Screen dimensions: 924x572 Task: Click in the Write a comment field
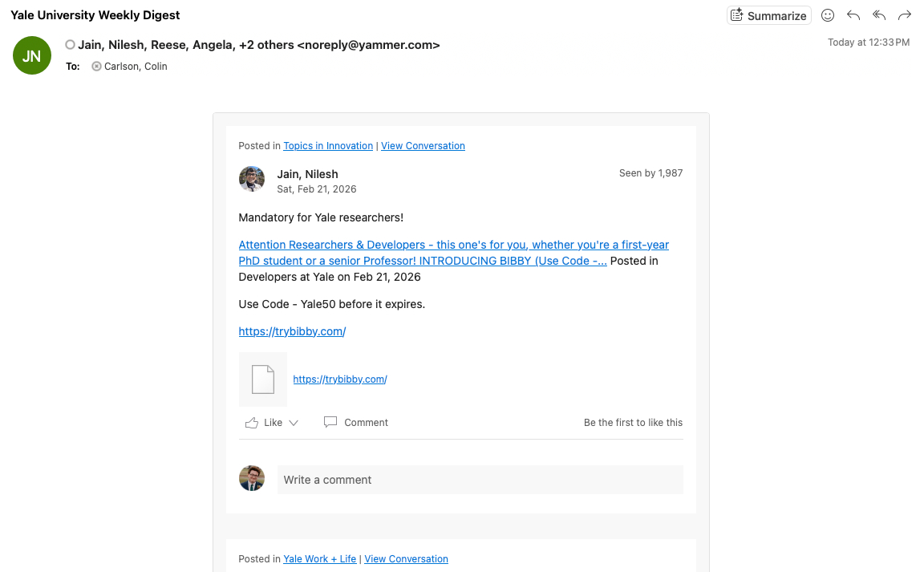coord(480,480)
